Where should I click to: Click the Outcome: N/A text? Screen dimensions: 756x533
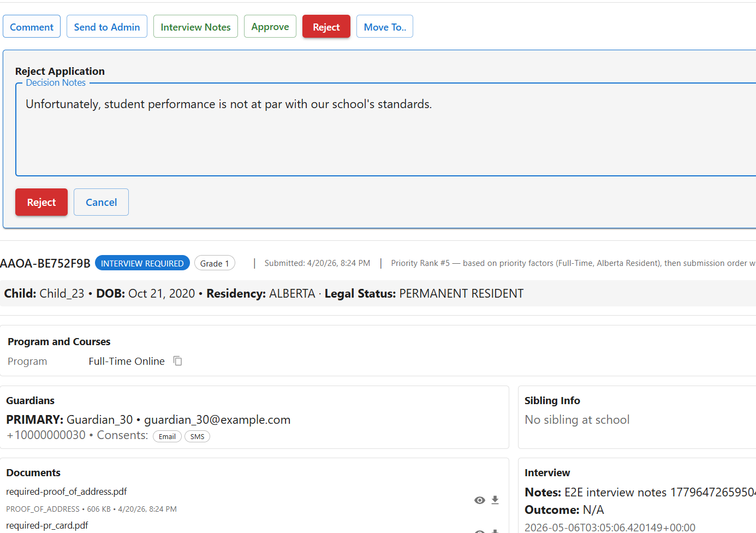[564, 510]
